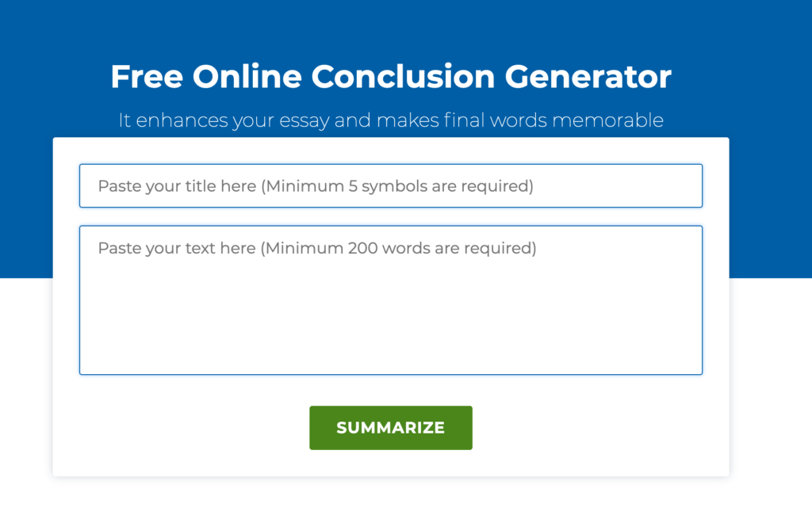Activate the large multi-line text box
Image resolution: width=812 pixels, height=523 pixels.
click(390, 300)
